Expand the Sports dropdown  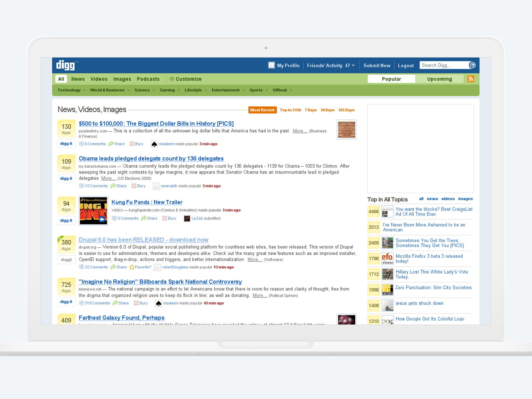point(259,90)
